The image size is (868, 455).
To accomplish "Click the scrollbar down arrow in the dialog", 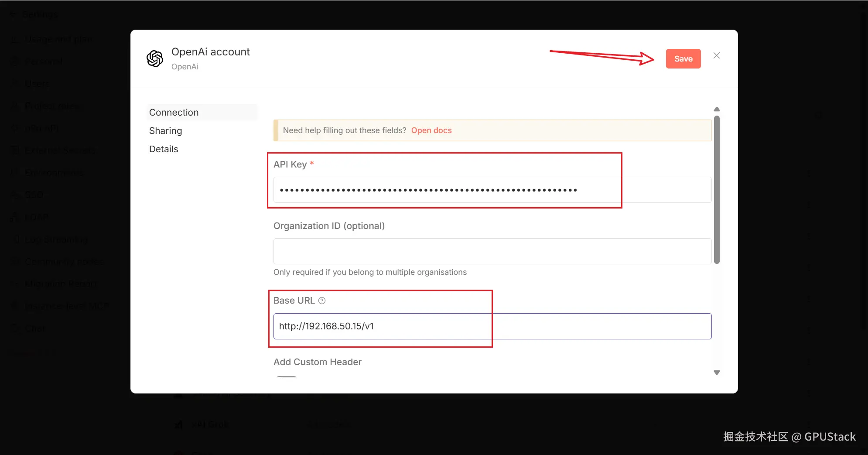I will [717, 373].
